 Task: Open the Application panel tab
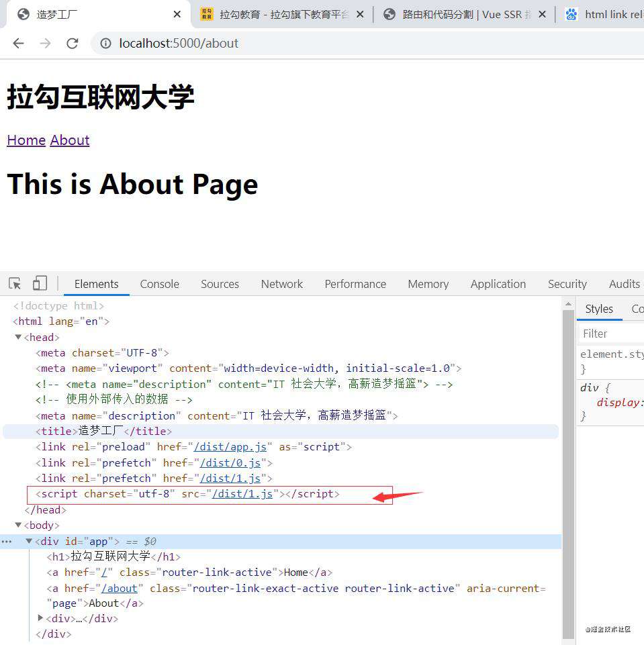pyautogui.click(x=498, y=284)
